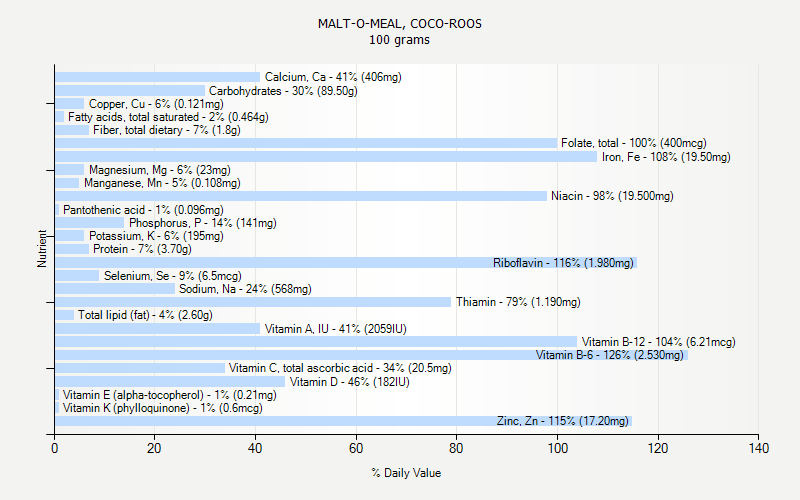
Task: Click Vitamin C, total ascorbic acid label
Action: coord(340,368)
